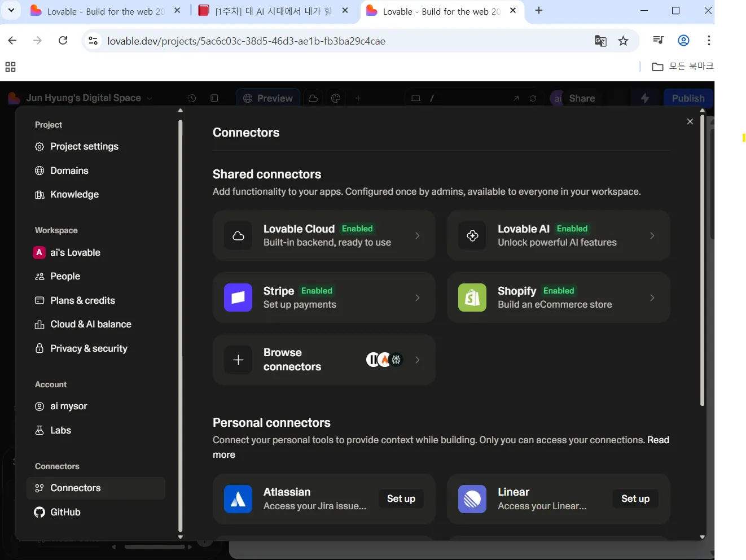The width and height of the screenshot is (746, 560).
Task: Click the lightning bolt icon near Publish
Action: pos(645,98)
